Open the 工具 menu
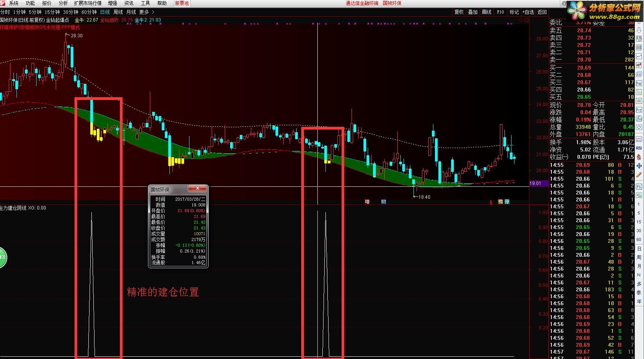 (x=145, y=3)
